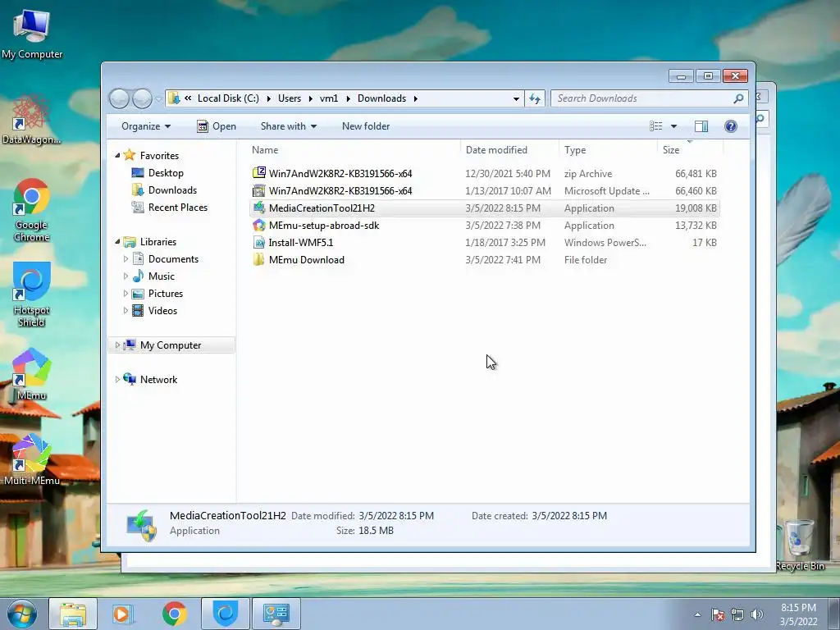Open the recent pages dropdown arrow
The image size is (840, 630).
click(x=158, y=98)
